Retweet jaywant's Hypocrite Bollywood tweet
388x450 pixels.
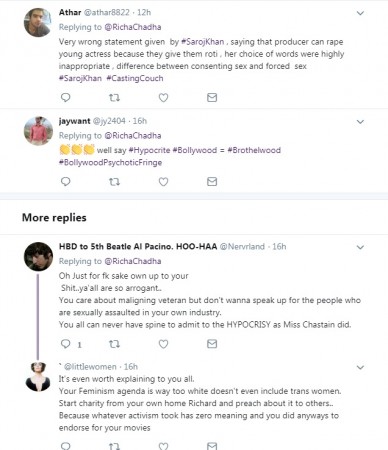point(114,182)
